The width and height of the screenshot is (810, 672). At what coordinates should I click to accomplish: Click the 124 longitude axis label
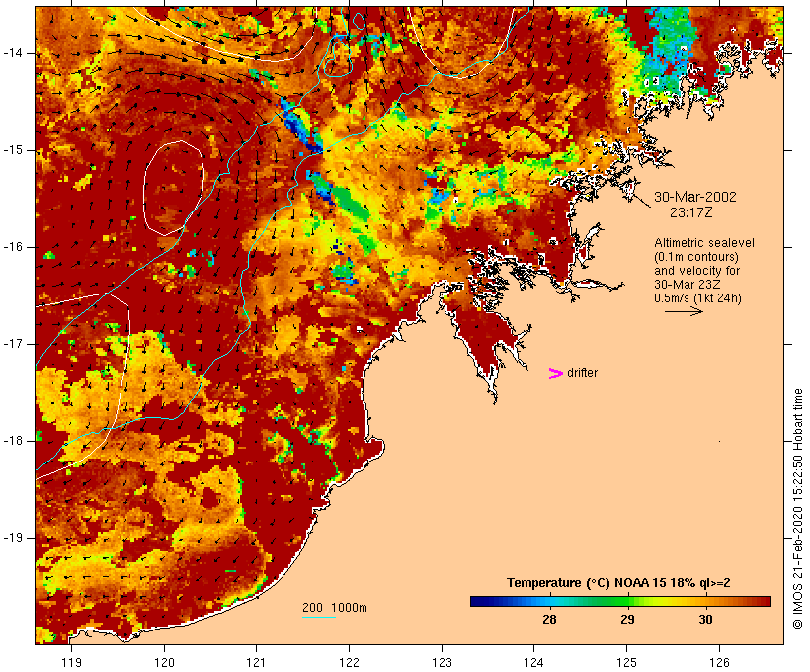[x=534, y=663]
